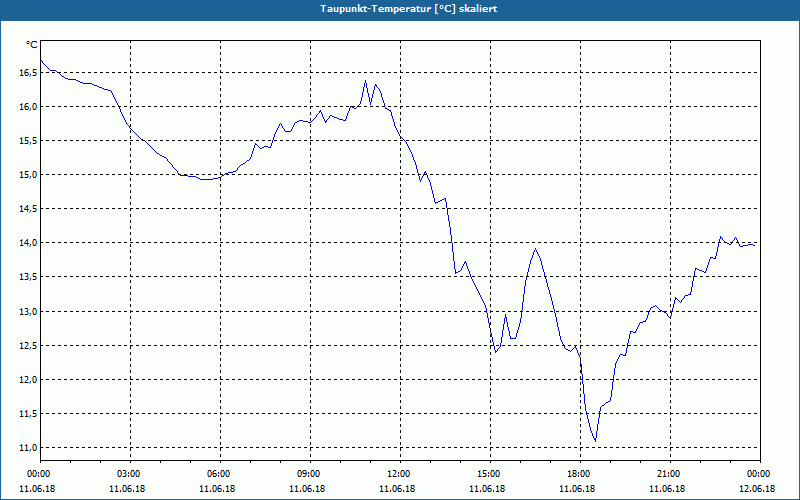Select the "°C" unit label on the y-axis
The width and height of the screenshot is (800, 500).
coord(32,45)
